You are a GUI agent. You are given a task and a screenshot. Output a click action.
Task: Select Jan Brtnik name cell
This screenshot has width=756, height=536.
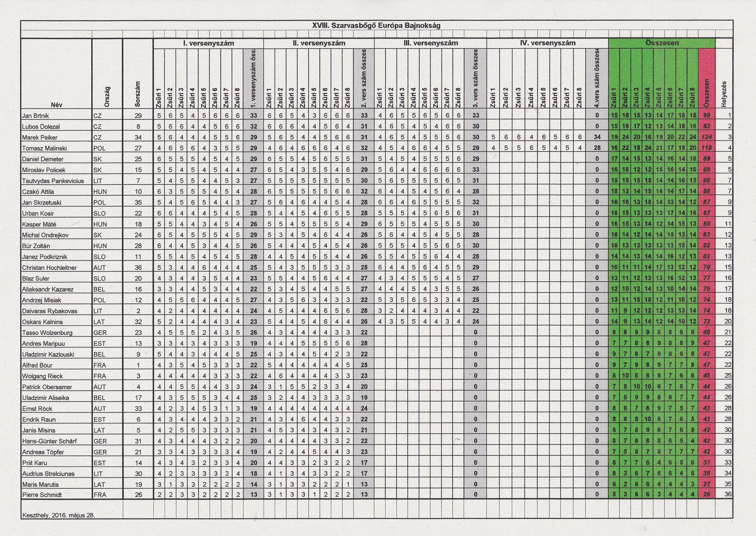coord(35,116)
